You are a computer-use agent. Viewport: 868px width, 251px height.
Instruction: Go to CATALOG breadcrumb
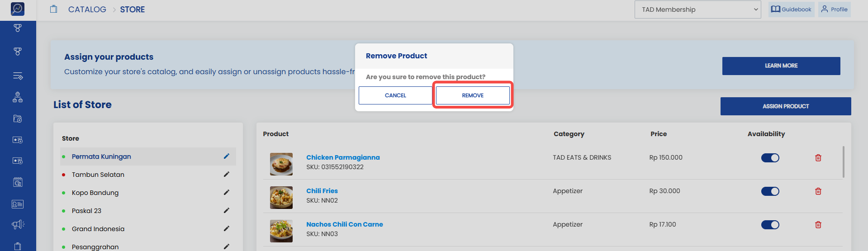(x=87, y=9)
